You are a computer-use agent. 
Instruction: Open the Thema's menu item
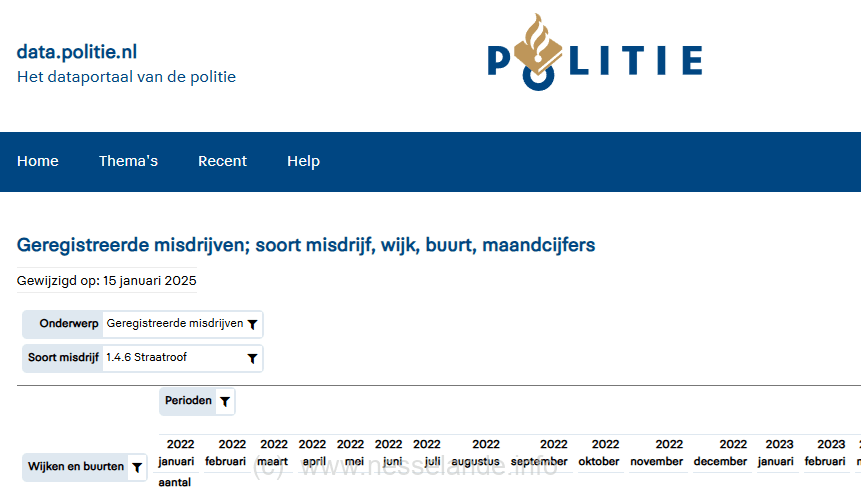128,161
